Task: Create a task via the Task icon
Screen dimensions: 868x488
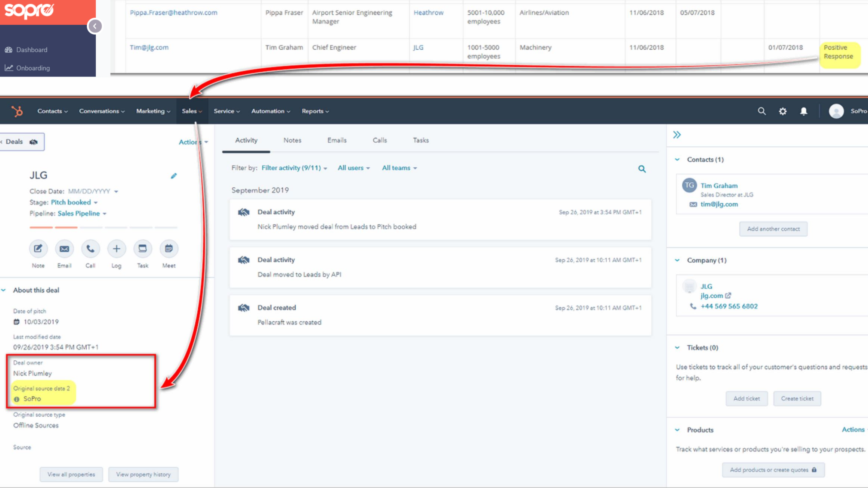Action: click(x=142, y=248)
